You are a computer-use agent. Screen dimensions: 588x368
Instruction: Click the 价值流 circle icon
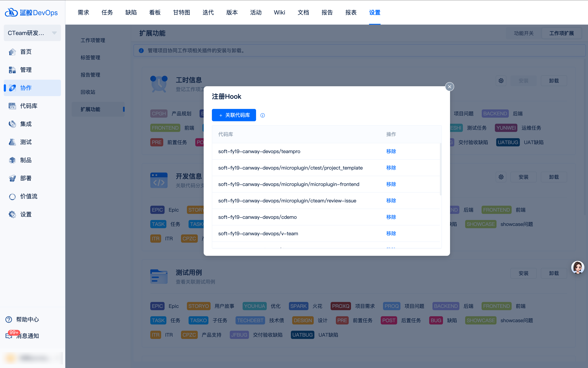coord(12,196)
